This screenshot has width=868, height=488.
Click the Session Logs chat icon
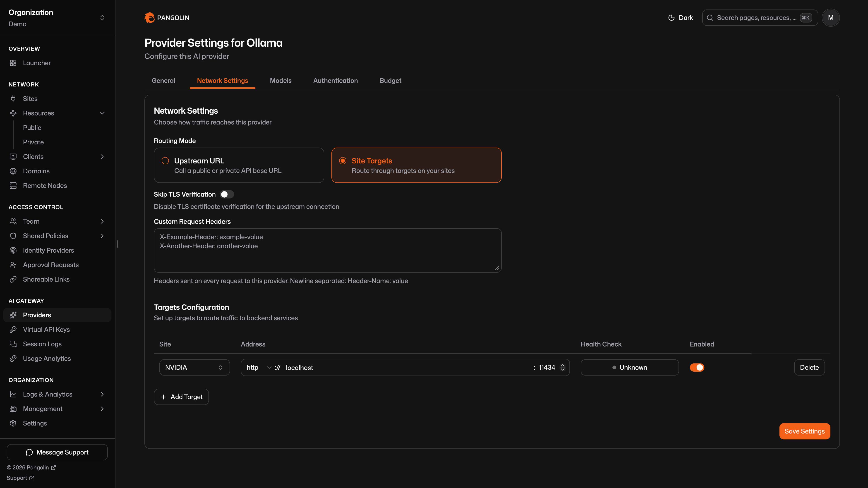point(13,344)
